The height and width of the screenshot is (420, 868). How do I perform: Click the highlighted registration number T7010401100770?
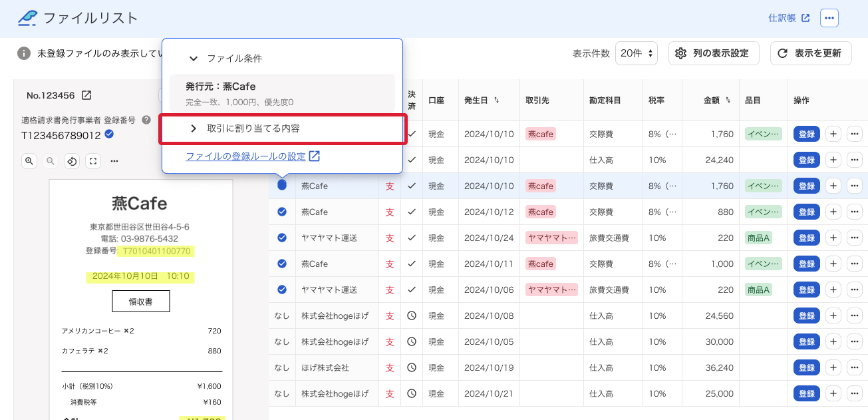156,251
